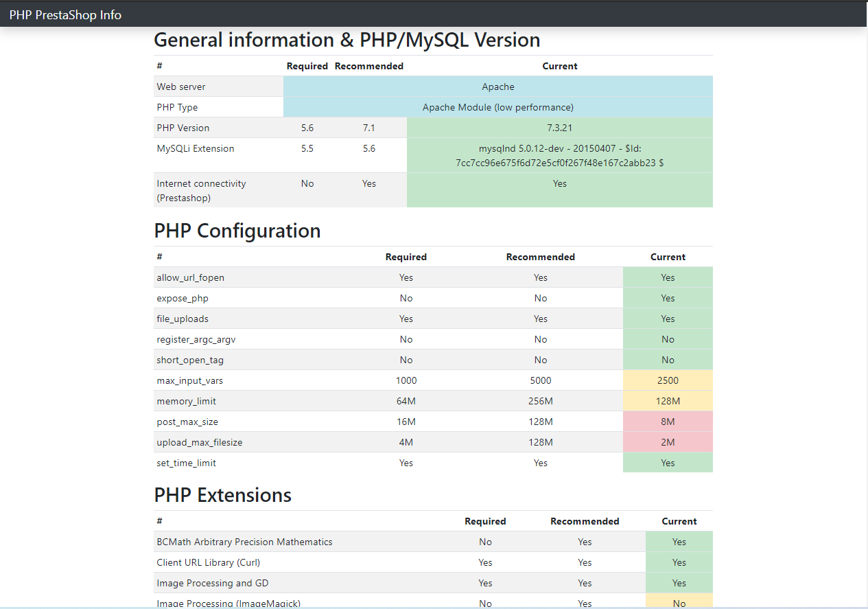868x609 pixels.
Task: Click the upload_max_filesize red 2M cell
Action: 668,442
